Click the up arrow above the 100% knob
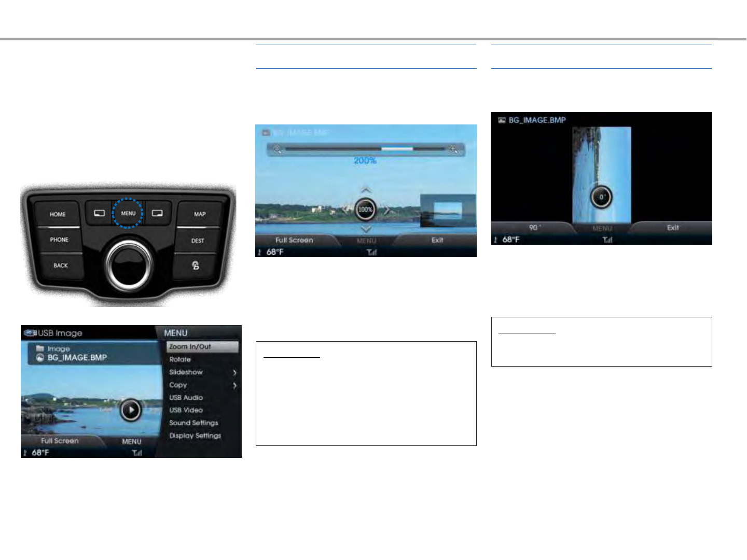 click(366, 190)
